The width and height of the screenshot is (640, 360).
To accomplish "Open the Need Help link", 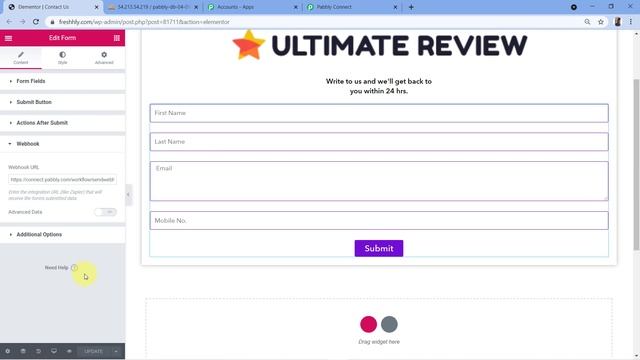I will click(61, 268).
